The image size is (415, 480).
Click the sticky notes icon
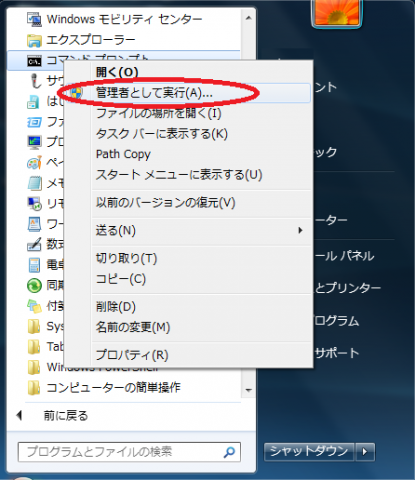pos(34,306)
